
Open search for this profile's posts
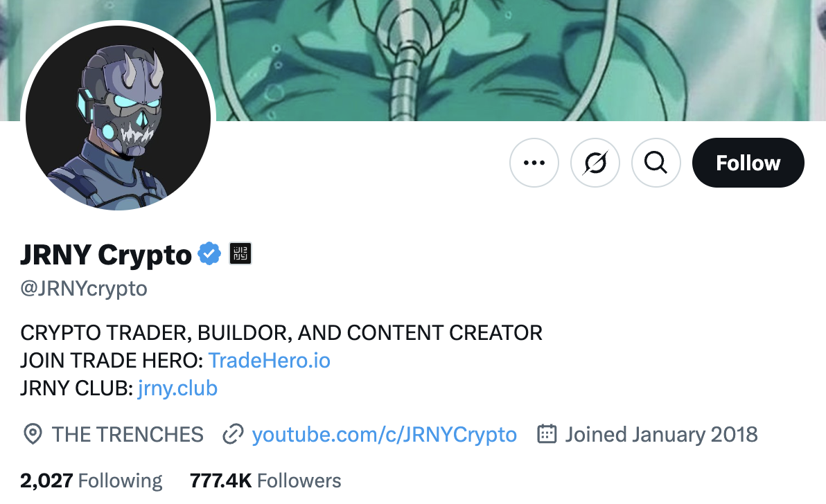point(656,163)
